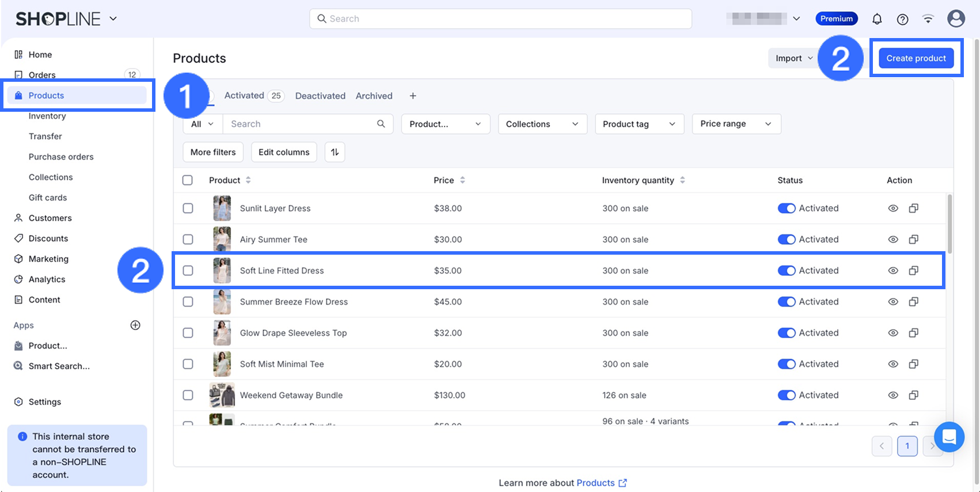Check the box for Glow Drape Sleeveless Top
The height and width of the screenshot is (492, 980).
pos(188,333)
